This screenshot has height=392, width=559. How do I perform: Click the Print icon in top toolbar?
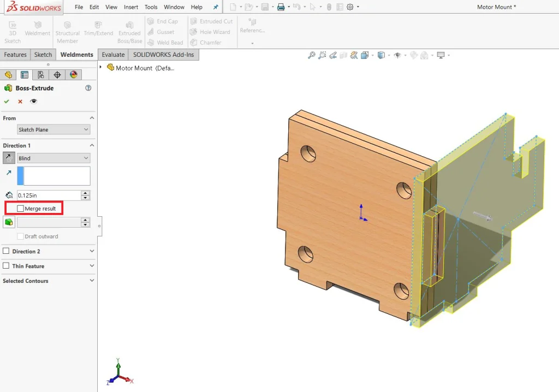pyautogui.click(x=281, y=7)
